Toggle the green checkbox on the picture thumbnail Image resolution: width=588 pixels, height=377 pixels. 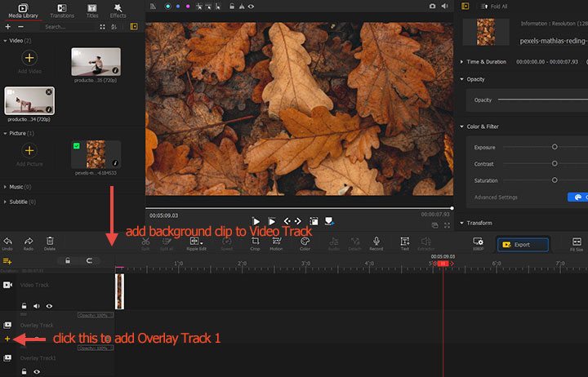(76, 146)
